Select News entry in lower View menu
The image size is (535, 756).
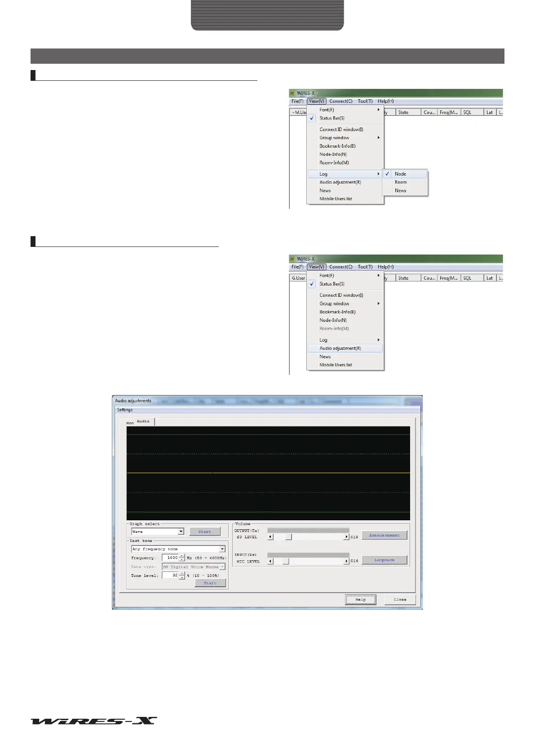pyautogui.click(x=345, y=356)
